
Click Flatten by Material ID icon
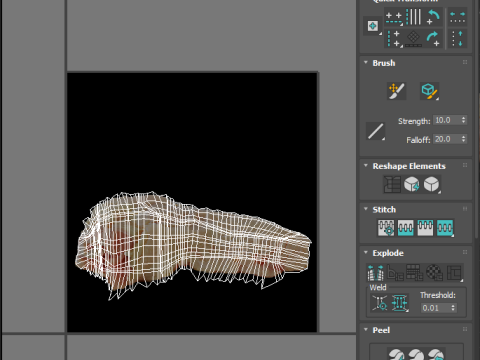click(x=434, y=272)
